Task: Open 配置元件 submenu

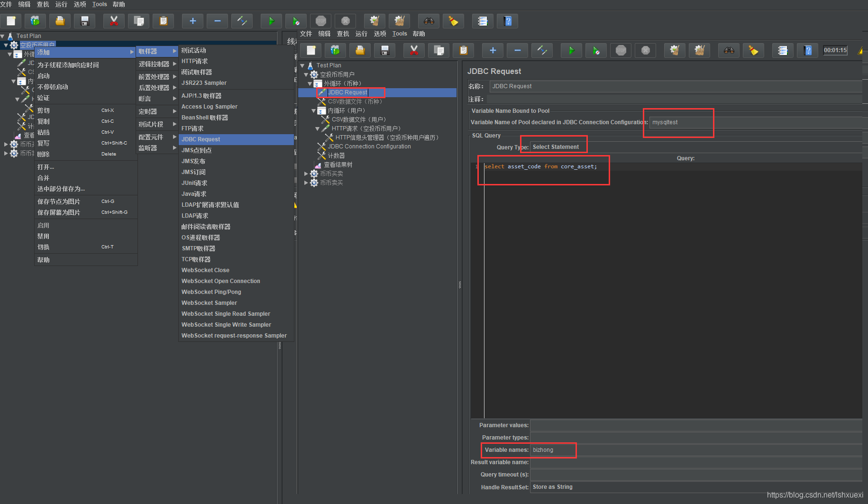Action: (157, 137)
